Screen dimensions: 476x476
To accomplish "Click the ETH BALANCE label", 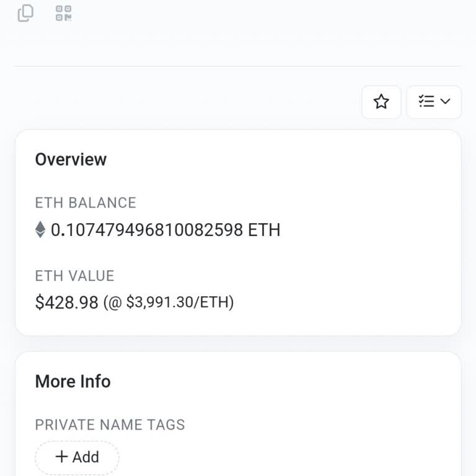I will 86,203.
